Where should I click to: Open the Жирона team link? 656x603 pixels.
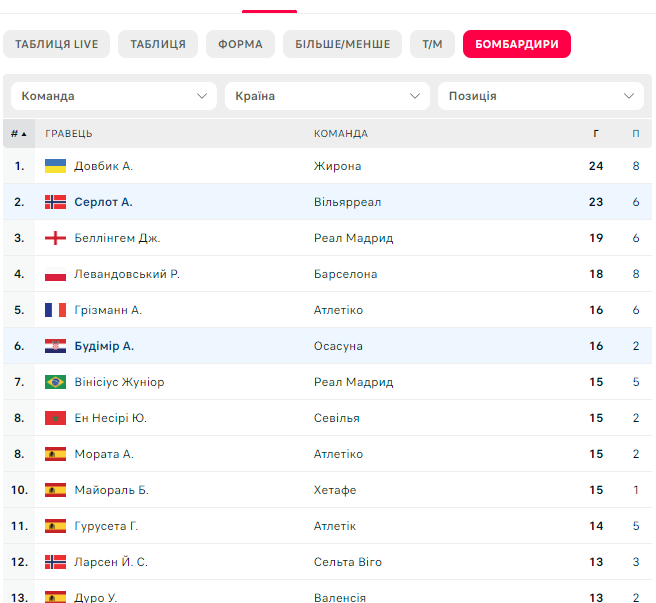pos(338,166)
